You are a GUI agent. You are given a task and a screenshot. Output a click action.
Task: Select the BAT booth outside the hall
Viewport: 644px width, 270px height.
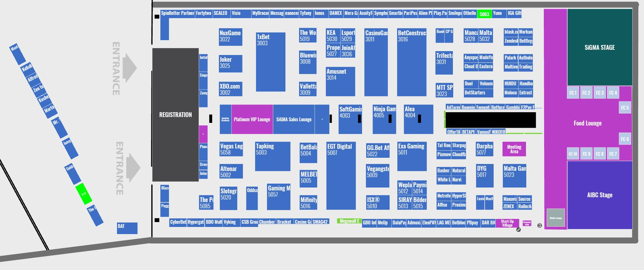click(127, 228)
